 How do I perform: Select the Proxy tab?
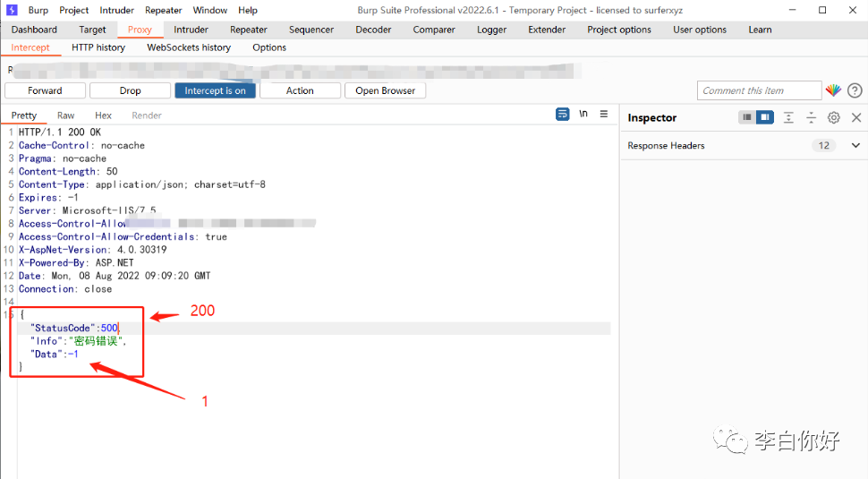(x=140, y=30)
